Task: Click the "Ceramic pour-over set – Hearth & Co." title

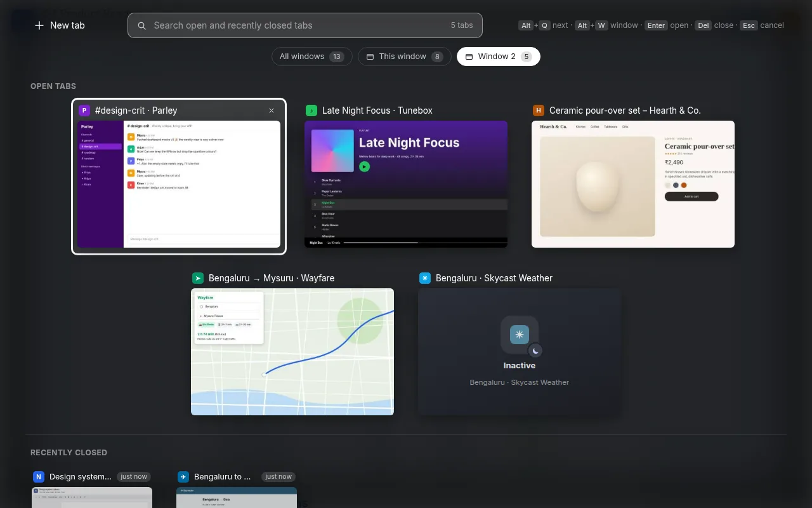Action: (x=625, y=110)
